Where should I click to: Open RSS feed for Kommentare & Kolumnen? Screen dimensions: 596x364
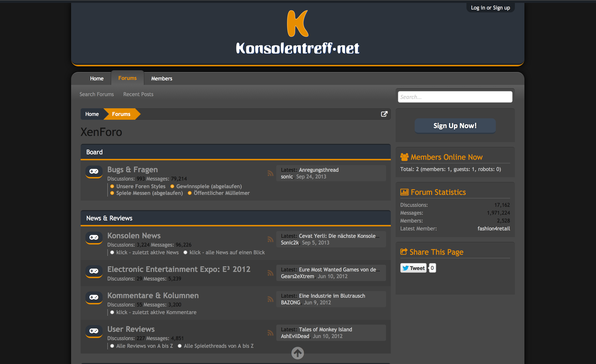[270, 299]
